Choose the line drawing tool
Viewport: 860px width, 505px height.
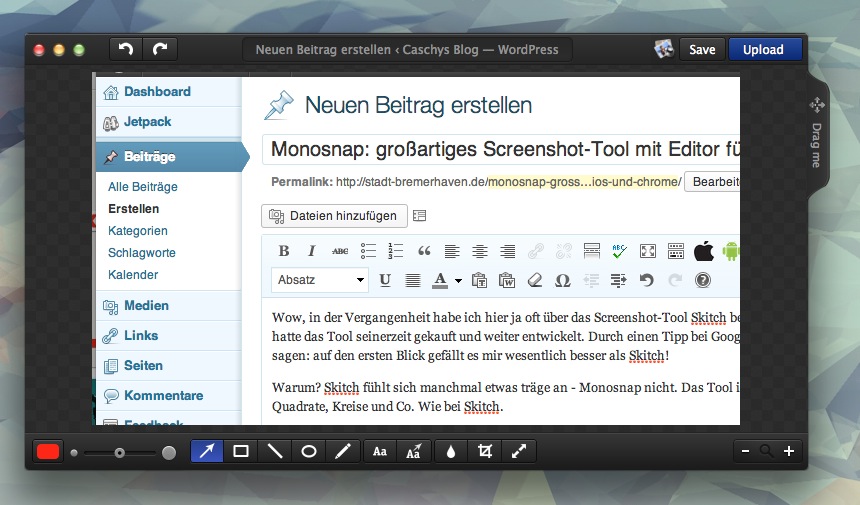(x=275, y=451)
